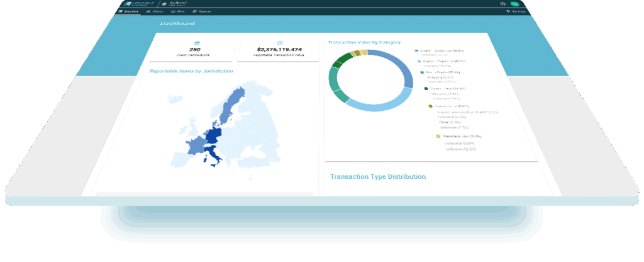Click the bank icon above 250 transactions
Image resolution: width=644 pixels, height=262 pixels.
197,43
